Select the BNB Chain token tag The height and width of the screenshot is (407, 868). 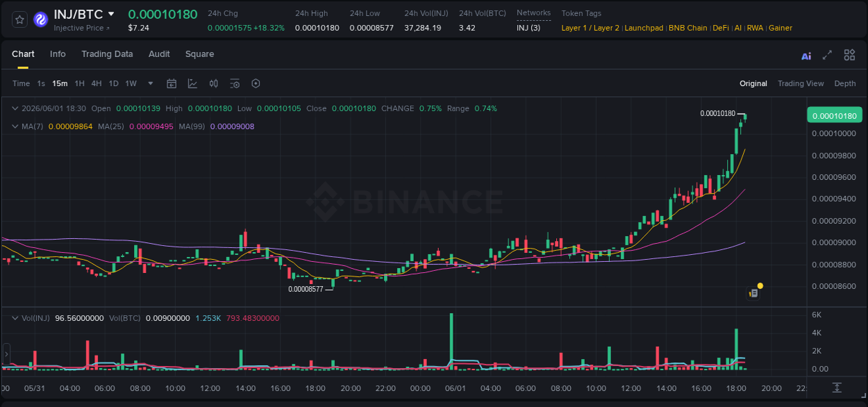[688, 28]
